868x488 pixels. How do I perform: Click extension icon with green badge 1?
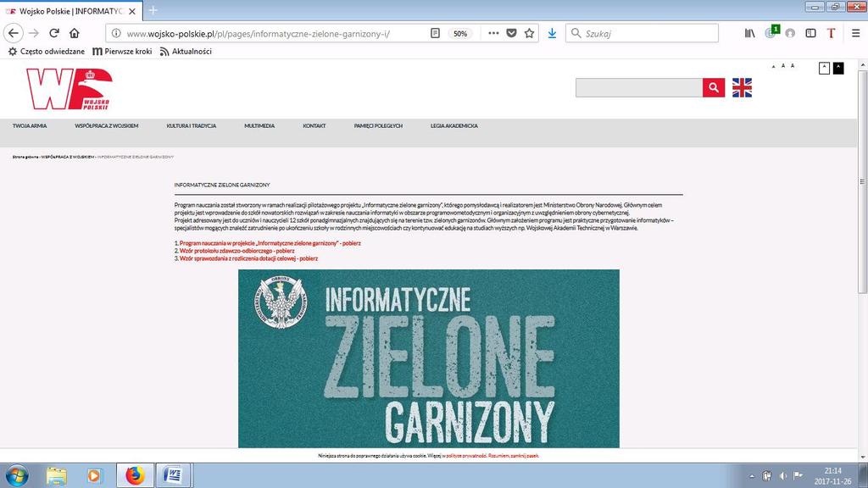(x=771, y=32)
